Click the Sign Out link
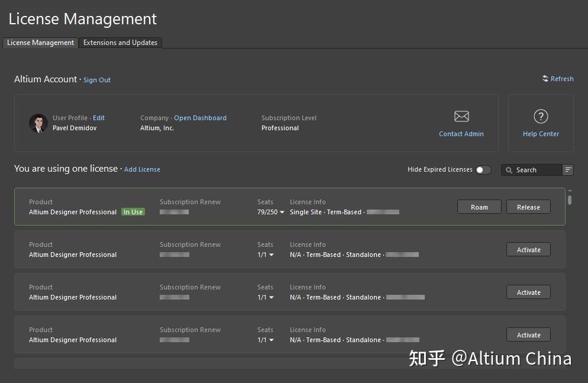The width and height of the screenshot is (588, 383). click(x=97, y=80)
